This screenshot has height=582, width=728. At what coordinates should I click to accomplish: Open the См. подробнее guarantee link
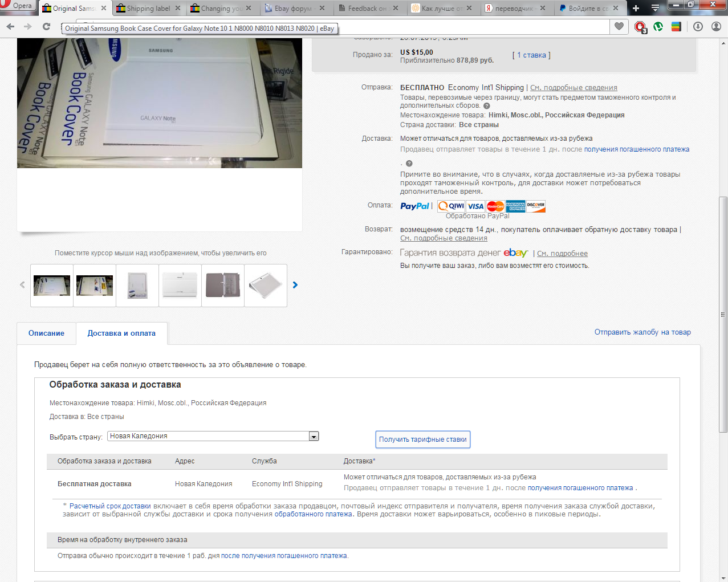(x=562, y=254)
